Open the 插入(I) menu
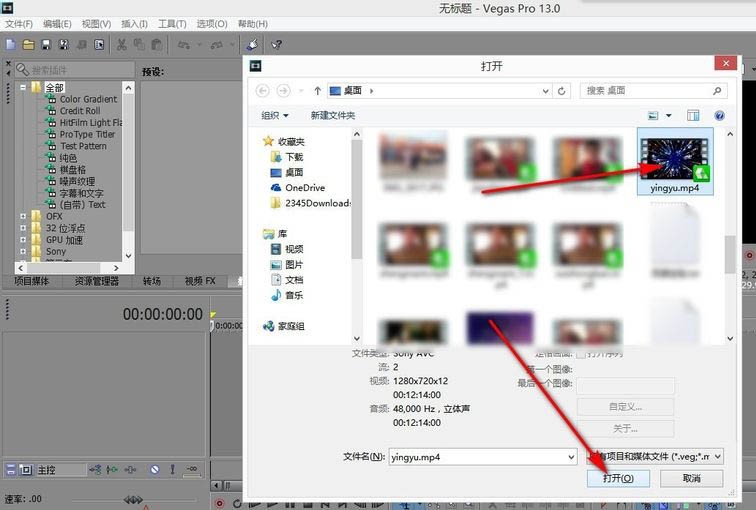 [x=135, y=24]
